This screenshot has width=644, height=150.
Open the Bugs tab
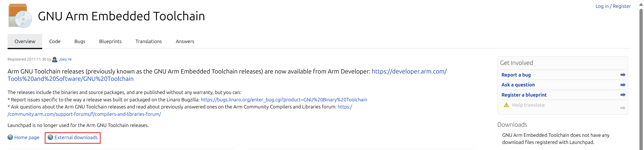click(80, 41)
